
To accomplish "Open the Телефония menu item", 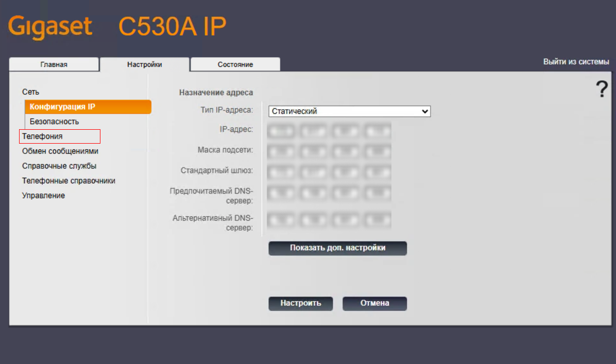I will click(x=42, y=136).
